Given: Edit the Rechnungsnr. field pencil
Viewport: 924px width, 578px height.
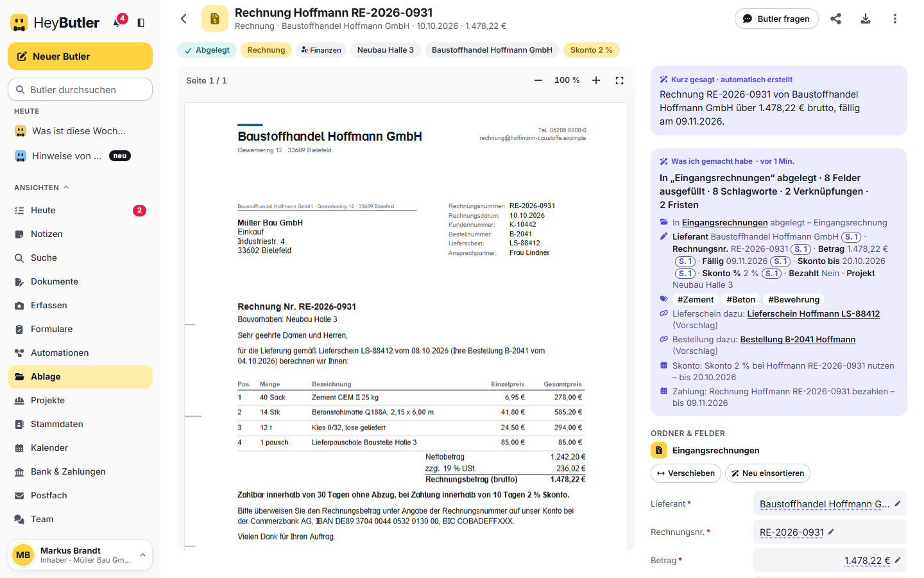Looking at the screenshot, I should coord(831,532).
